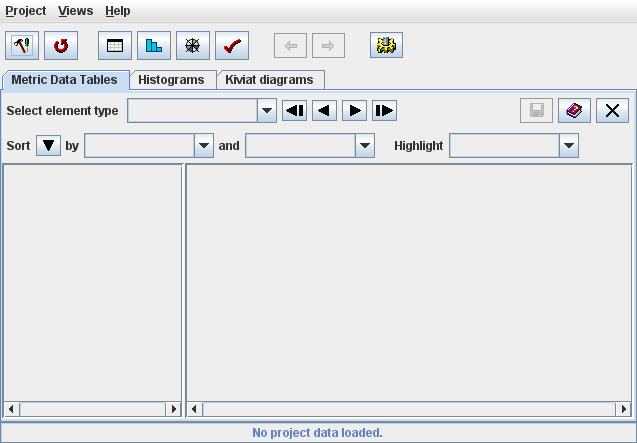Open the Highlight dropdown
The image size is (637, 443).
[568, 146]
